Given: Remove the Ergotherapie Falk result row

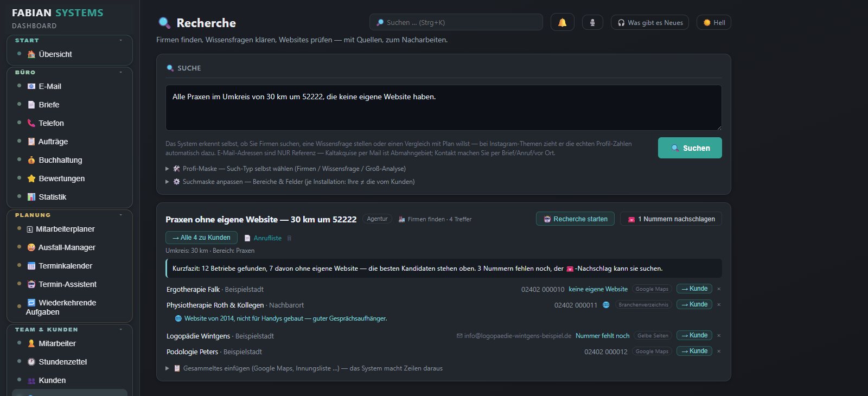Looking at the screenshot, I should click(x=719, y=289).
